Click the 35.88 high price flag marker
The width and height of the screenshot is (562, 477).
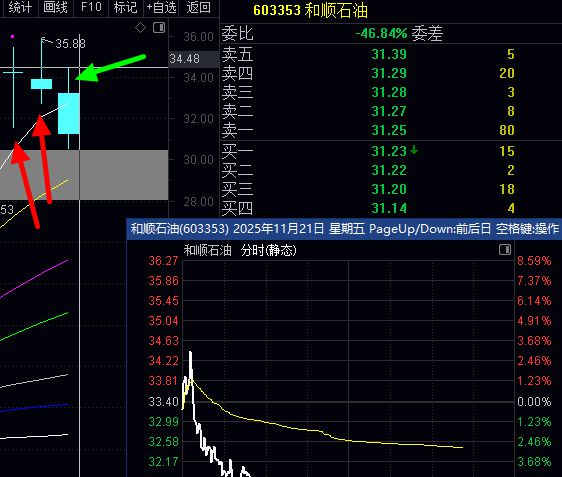(x=63, y=43)
